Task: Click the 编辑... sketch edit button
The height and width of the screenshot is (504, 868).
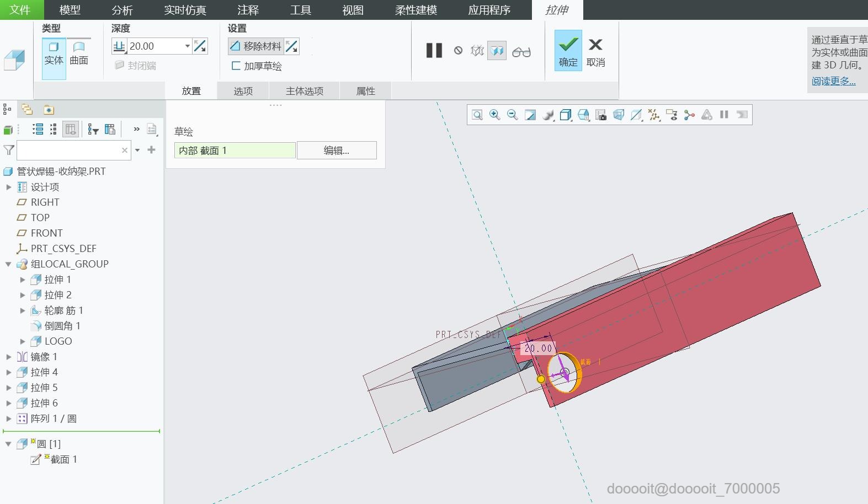Action: tap(336, 151)
